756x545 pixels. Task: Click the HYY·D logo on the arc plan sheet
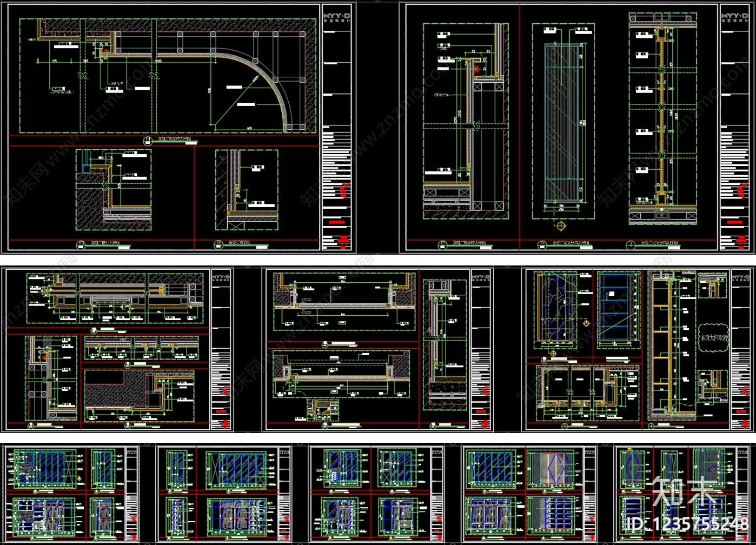tap(337, 17)
